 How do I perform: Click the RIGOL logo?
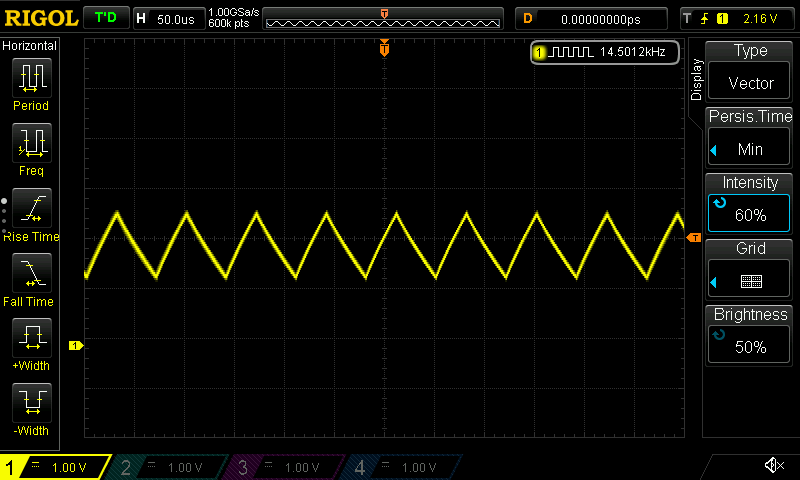[x=41, y=18]
